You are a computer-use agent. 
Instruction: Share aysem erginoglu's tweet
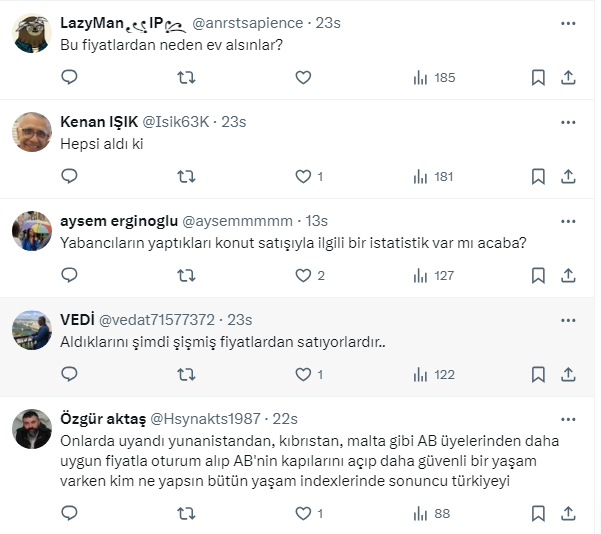pyautogui.click(x=568, y=275)
